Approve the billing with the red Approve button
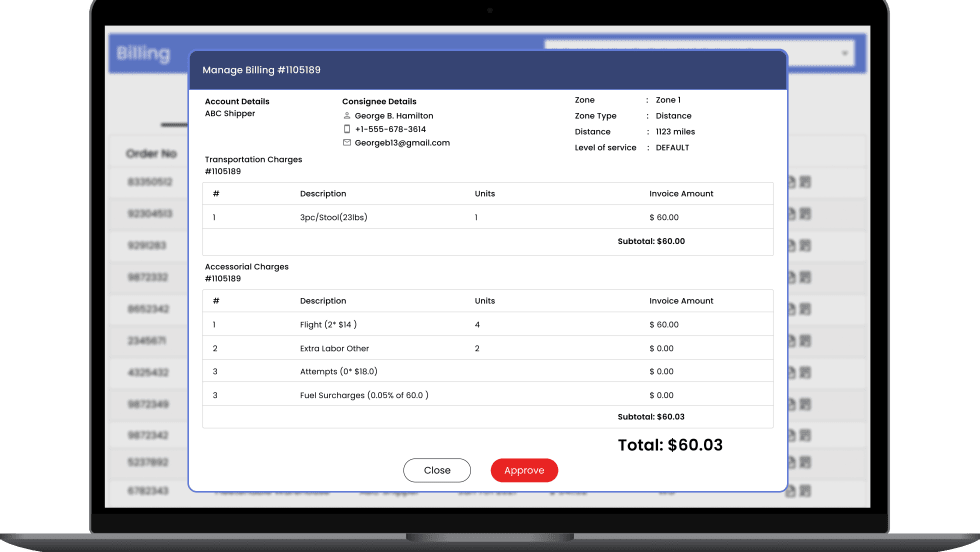The height and width of the screenshot is (552, 980). click(x=524, y=470)
